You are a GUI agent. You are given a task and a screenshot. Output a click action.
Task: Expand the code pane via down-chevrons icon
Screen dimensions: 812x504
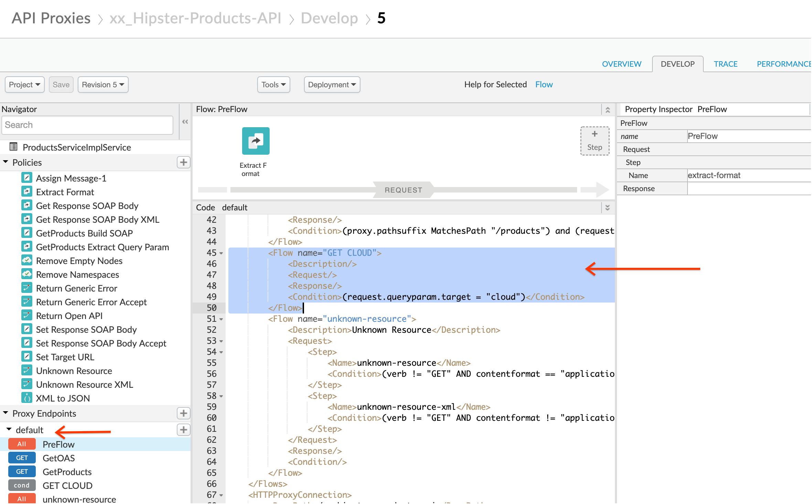click(x=608, y=208)
